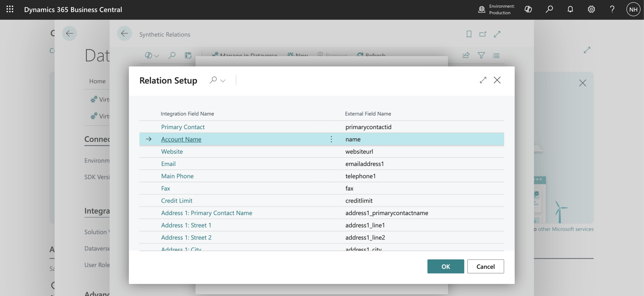The width and height of the screenshot is (644, 296).
Task: Click the NH user avatar
Action: [x=633, y=9]
